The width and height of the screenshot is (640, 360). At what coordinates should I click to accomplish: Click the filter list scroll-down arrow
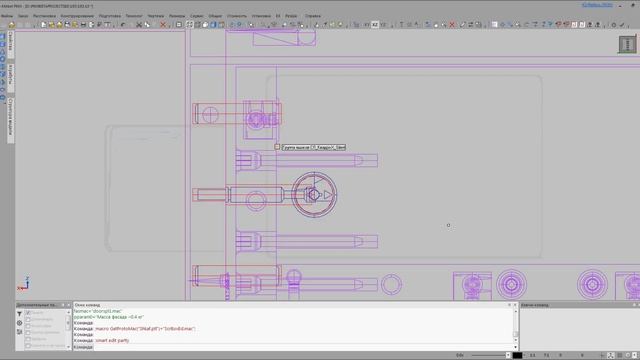69,347
